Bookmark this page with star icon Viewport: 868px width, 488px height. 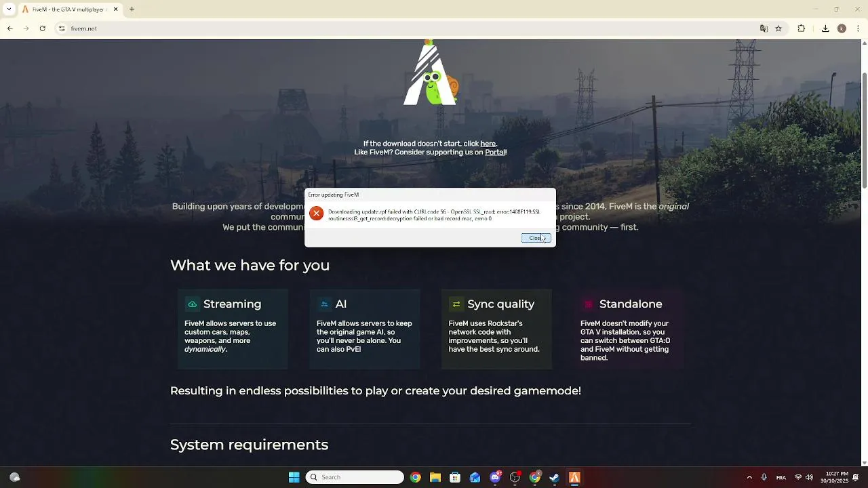(x=778, y=28)
